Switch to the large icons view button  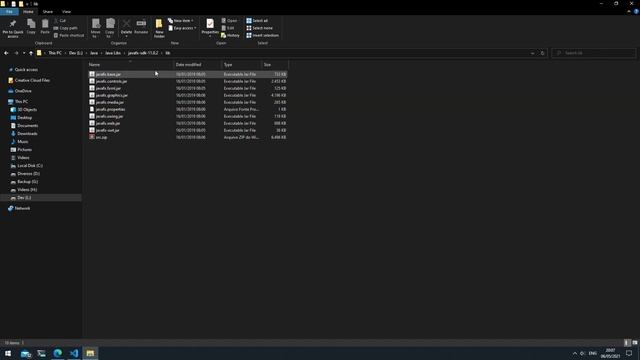click(x=635, y=343)
